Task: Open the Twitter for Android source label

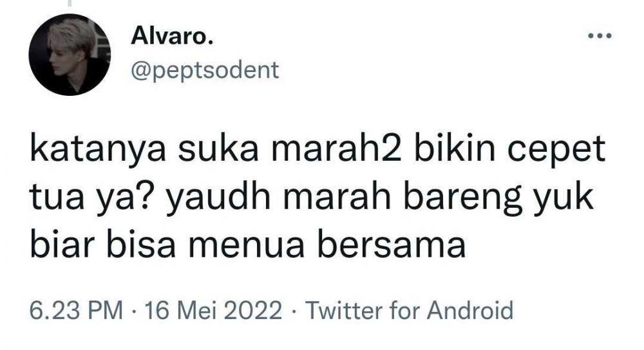Action: tap(409, 310)
